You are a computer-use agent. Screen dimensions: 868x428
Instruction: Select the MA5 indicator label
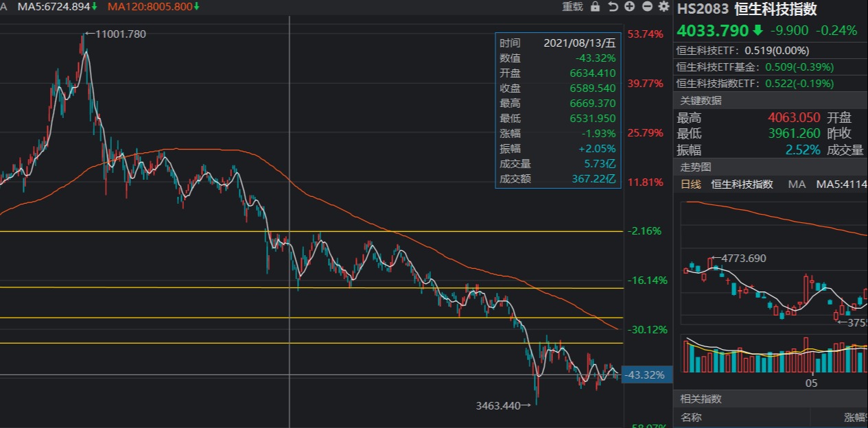[54, 6]
